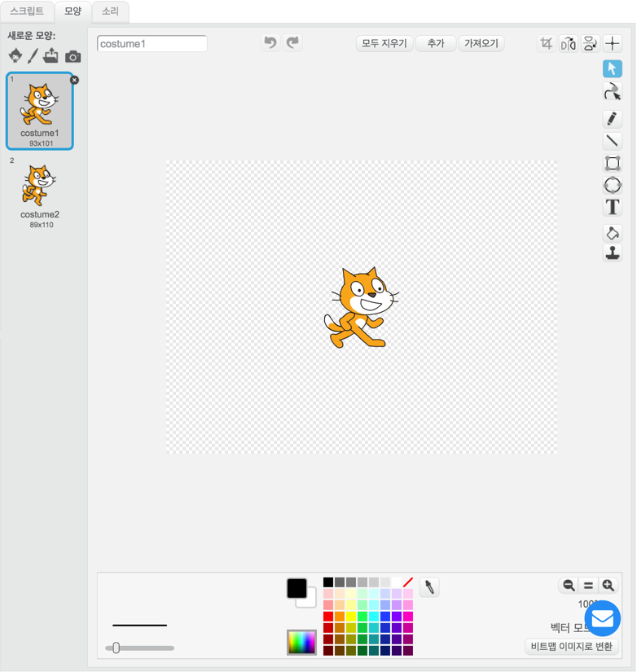Open the rainbow color picker toggle
This screenshot has width=637, height=672.
point(301,642)
